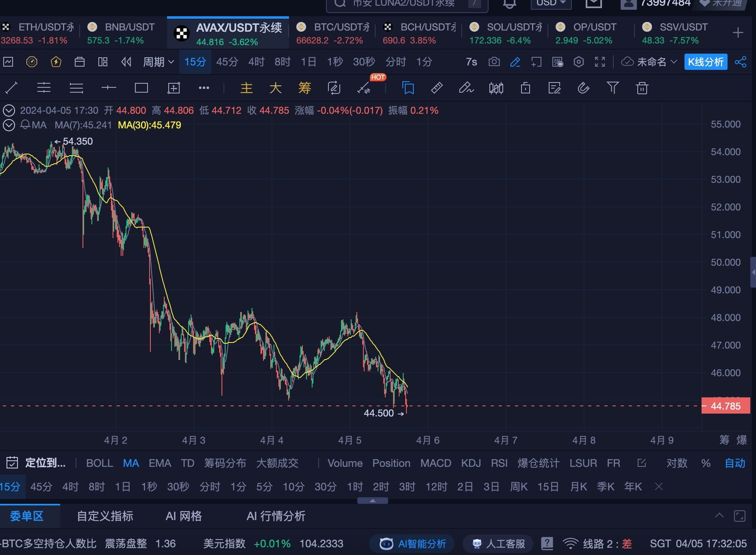The height and width of the screenshot is (555, 756).
Task: Open the drawing pencil tool
Action: (x=515, y=62)
